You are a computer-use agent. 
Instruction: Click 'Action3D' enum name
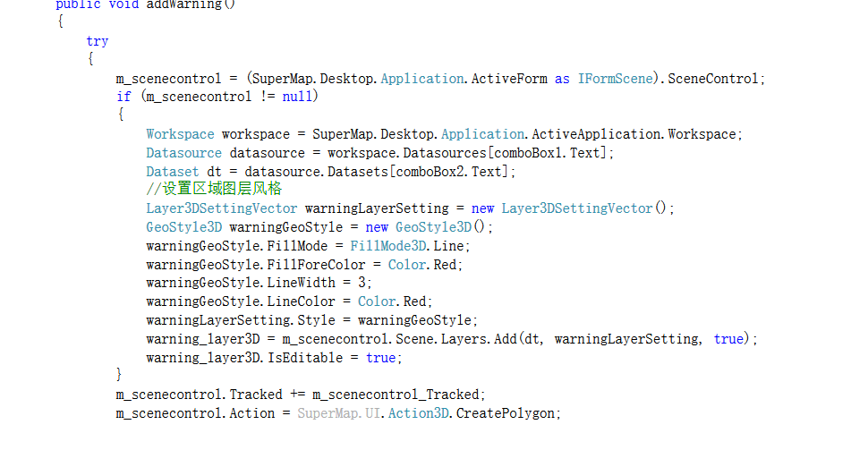[x=419, y=413]
